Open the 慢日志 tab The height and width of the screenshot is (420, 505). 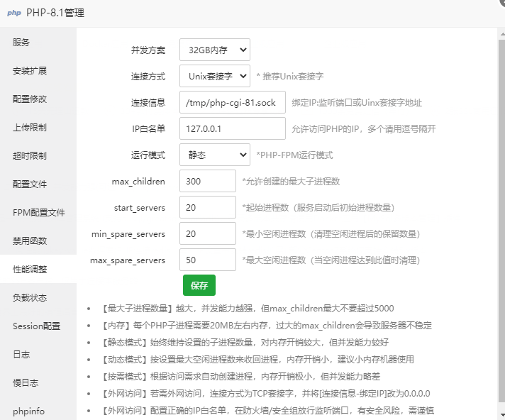[x=38, y=382]
